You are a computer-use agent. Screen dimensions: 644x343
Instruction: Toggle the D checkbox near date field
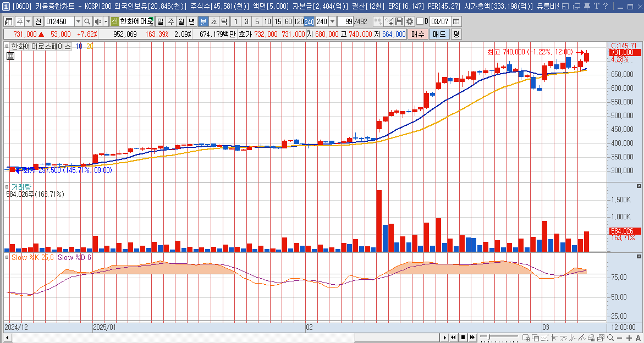click(x=419, y=21)
